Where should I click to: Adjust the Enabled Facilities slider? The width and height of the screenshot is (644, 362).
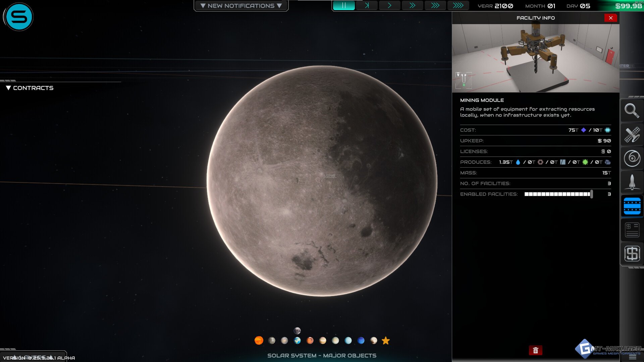click(x=591, y=194)
